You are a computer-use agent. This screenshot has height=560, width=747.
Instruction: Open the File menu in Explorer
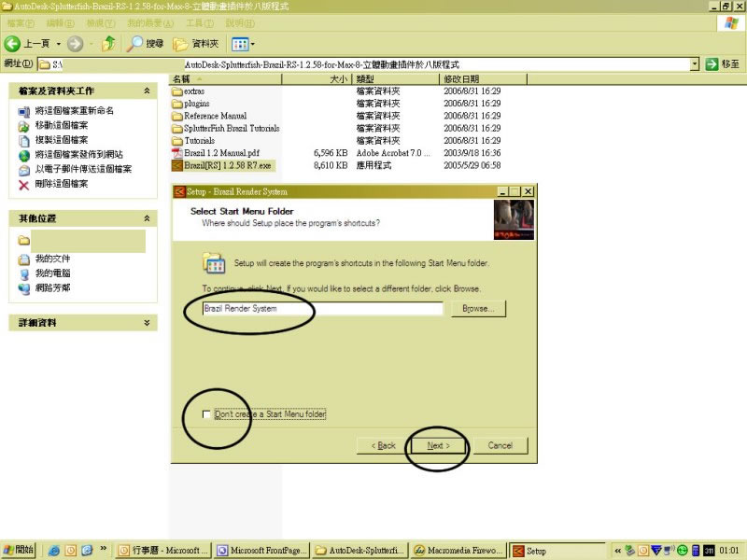pos(21,22)
